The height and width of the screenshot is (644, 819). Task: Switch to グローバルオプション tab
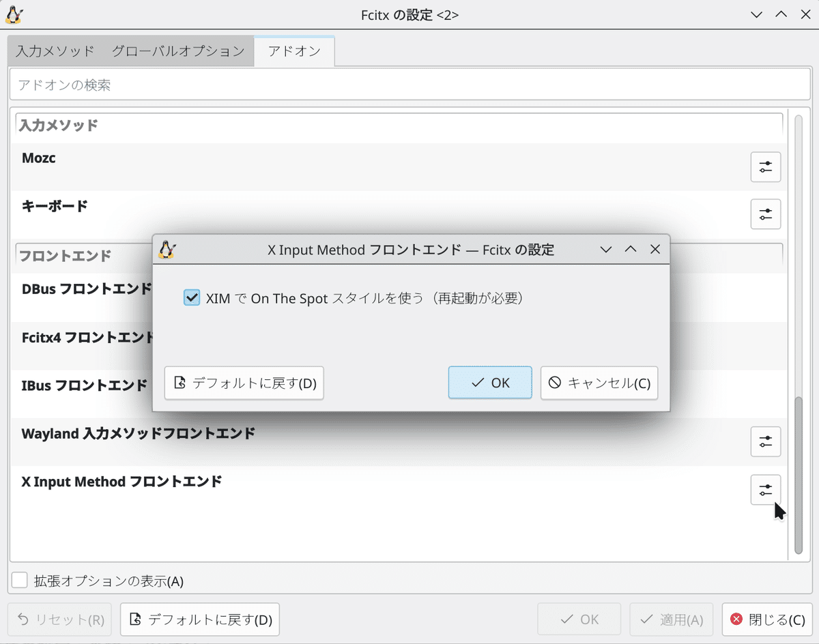point(178,51)
